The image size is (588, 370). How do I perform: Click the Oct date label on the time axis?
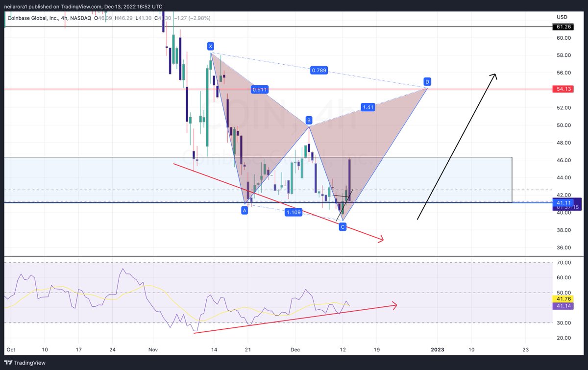click(11, 349)
